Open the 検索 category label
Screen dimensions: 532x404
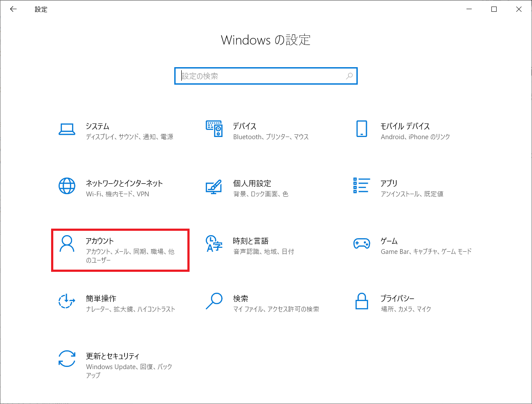pyautogui.click(x=240, y=298)
